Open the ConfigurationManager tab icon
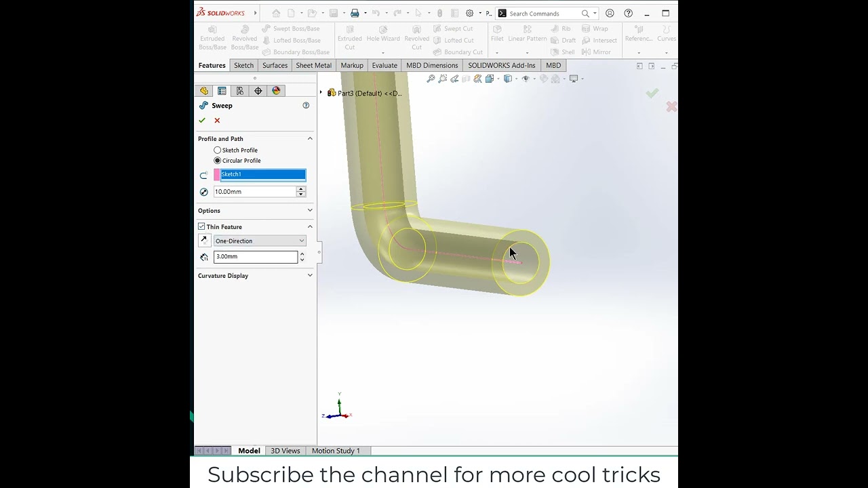The height and width of the screenshot is (488, 868). click(240, 91)
